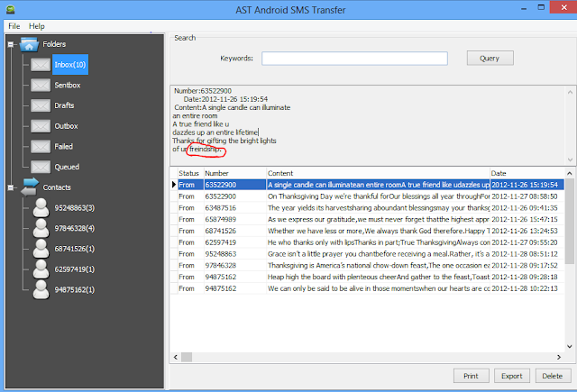The width and height of the screenshot is (577, 392).
Task: Click the Number column header
Action: tap(235, 173)
